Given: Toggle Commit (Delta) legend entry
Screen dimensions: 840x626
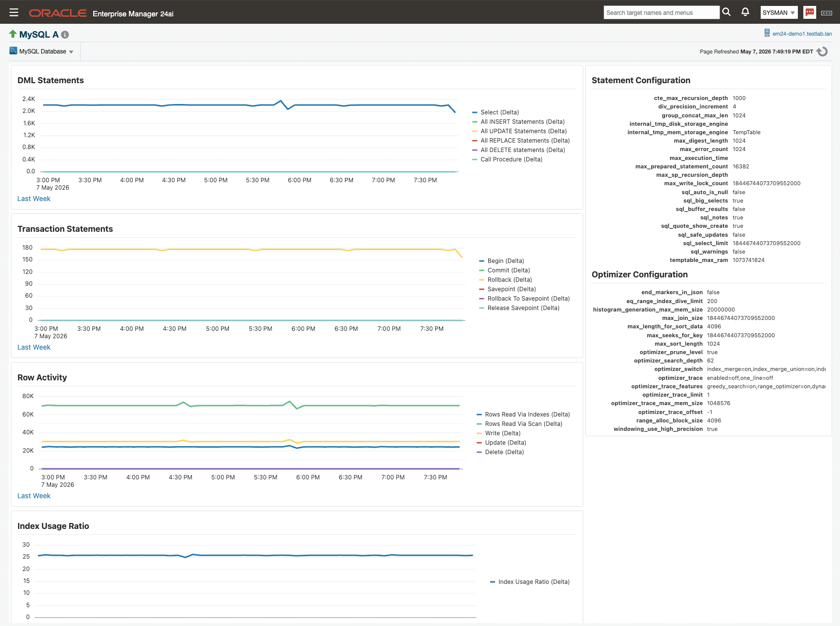Looking at the screenshot, I should pos(504,270).
